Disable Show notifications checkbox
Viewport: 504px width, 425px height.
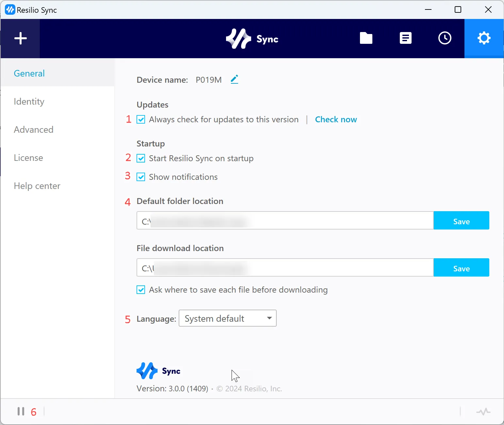[x=141, y=177]
